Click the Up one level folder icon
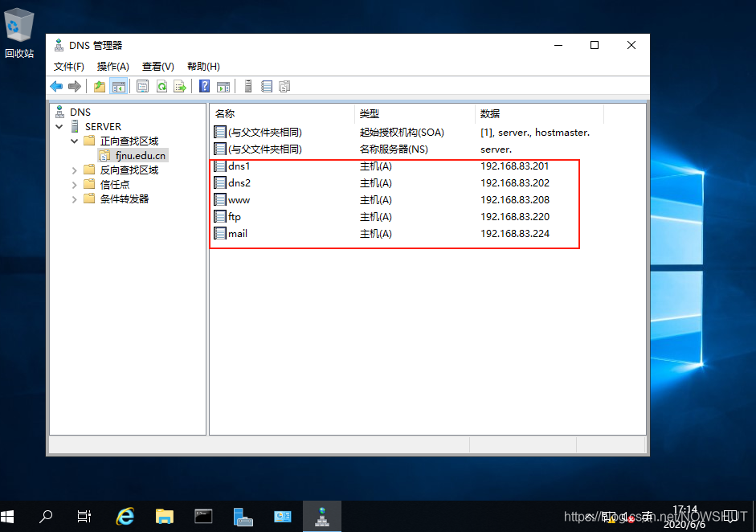The height and width of the screenshot is (532, 756). pyautogui.click(x=100, y=87)
